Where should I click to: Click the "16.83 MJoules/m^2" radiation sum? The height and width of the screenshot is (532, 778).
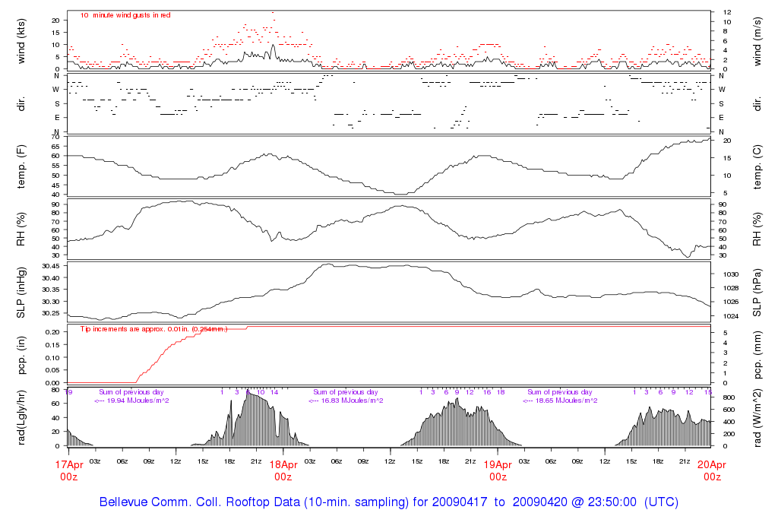353,401
